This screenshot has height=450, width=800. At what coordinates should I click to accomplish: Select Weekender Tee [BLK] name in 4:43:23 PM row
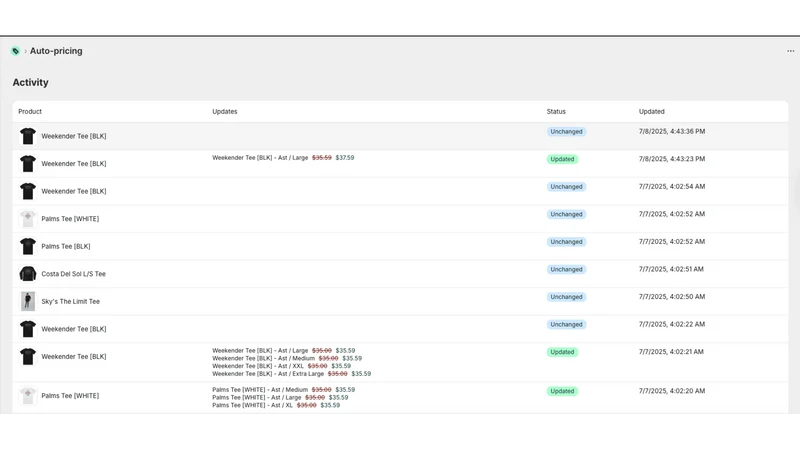pyautogui.click(x=74, y=164)
